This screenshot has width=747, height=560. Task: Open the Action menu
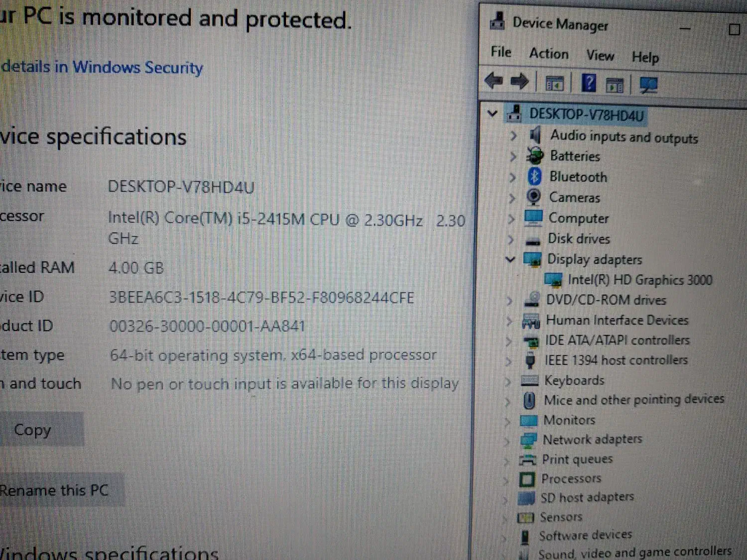click(548, 54)
